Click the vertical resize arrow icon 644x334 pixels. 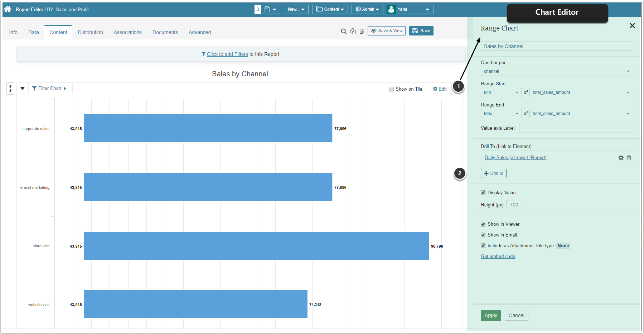click(10, 89)
